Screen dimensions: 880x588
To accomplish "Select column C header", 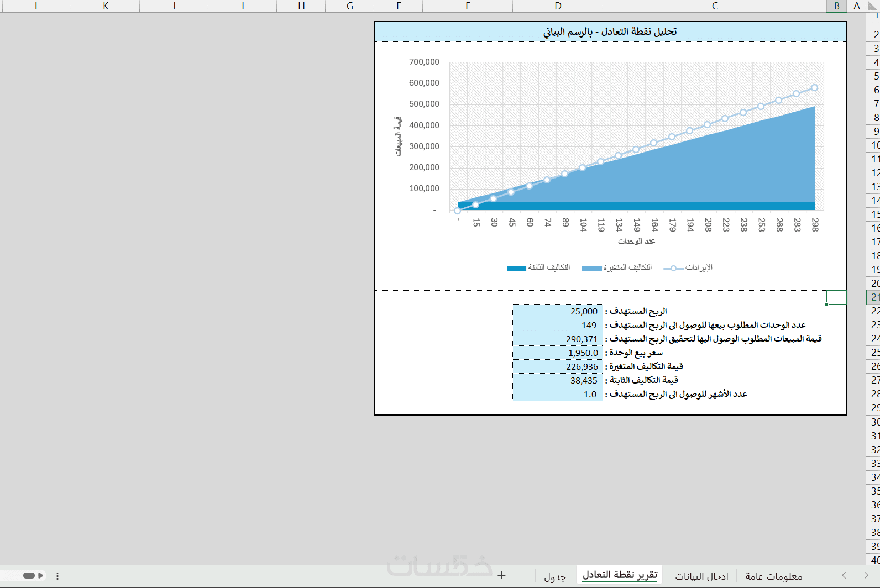I will tap(715, 6).
